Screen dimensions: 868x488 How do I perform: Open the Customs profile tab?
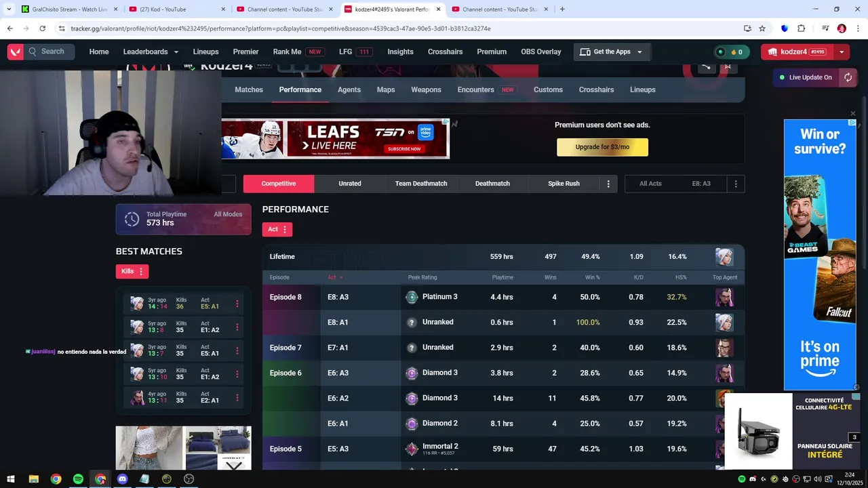pyautogui.click(x=548, y=89)
